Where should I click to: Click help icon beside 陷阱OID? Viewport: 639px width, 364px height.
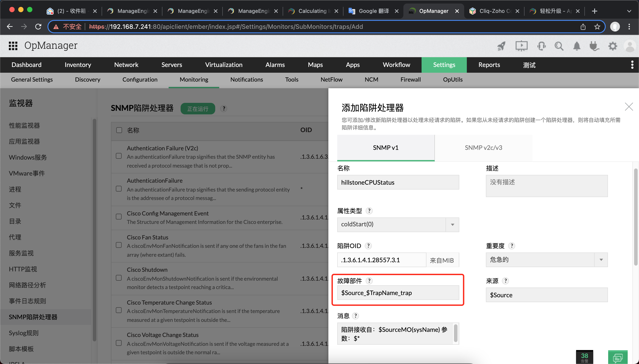point(368,246)
